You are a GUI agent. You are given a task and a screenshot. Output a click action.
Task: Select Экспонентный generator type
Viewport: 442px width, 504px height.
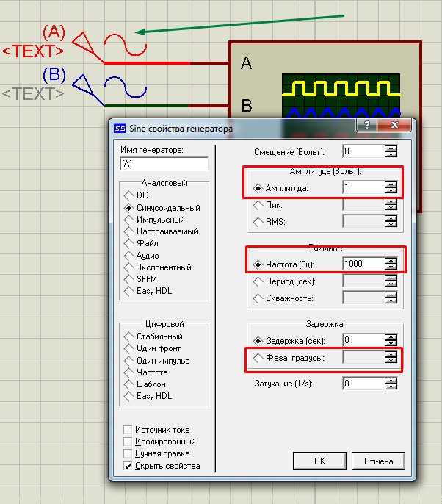[158, 267]
